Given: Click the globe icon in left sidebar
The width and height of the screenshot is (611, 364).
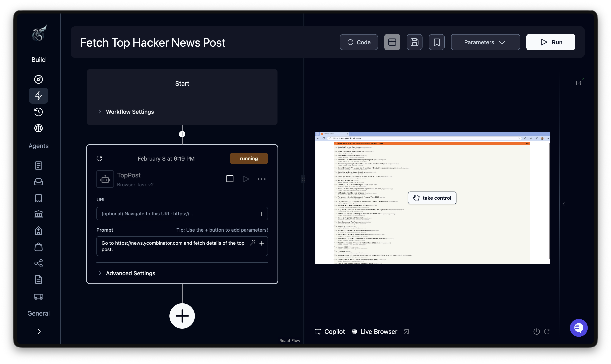Looking at the screenshot, I should pos(38,128).
